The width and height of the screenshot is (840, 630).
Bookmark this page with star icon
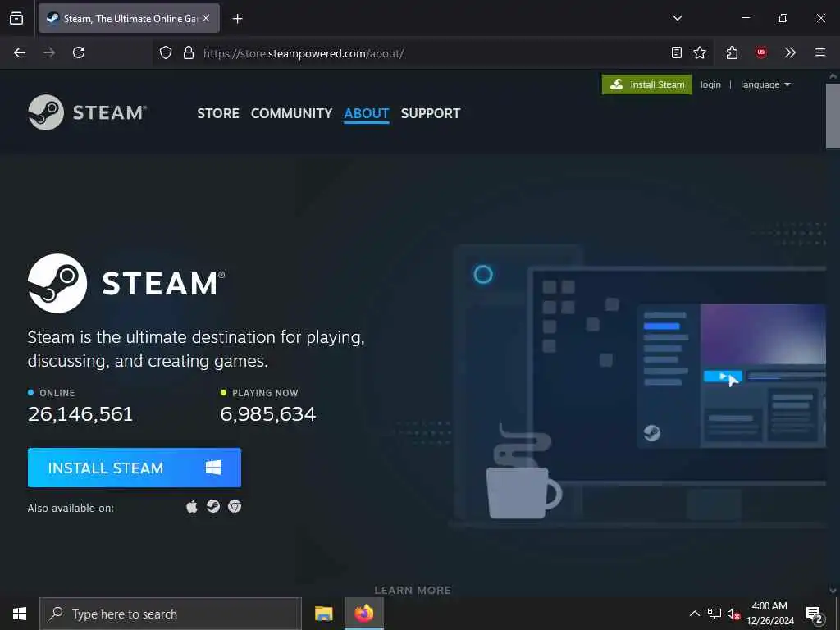point(700,52)
